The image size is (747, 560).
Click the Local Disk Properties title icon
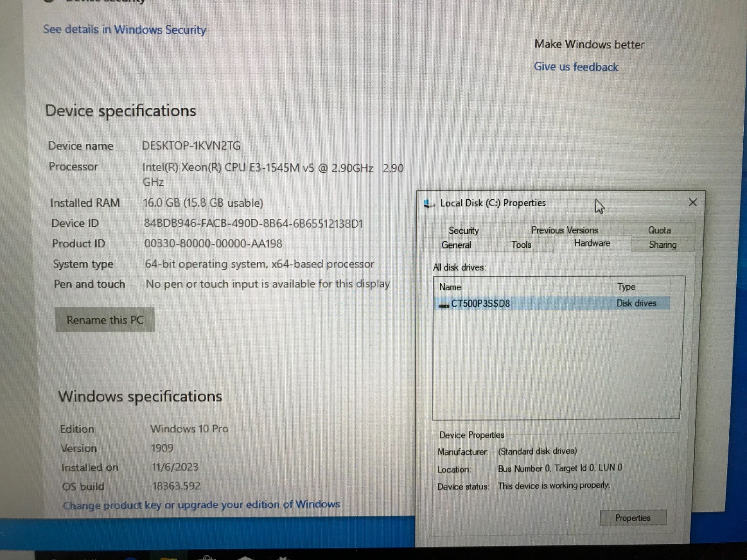click(x=429, y=204)
